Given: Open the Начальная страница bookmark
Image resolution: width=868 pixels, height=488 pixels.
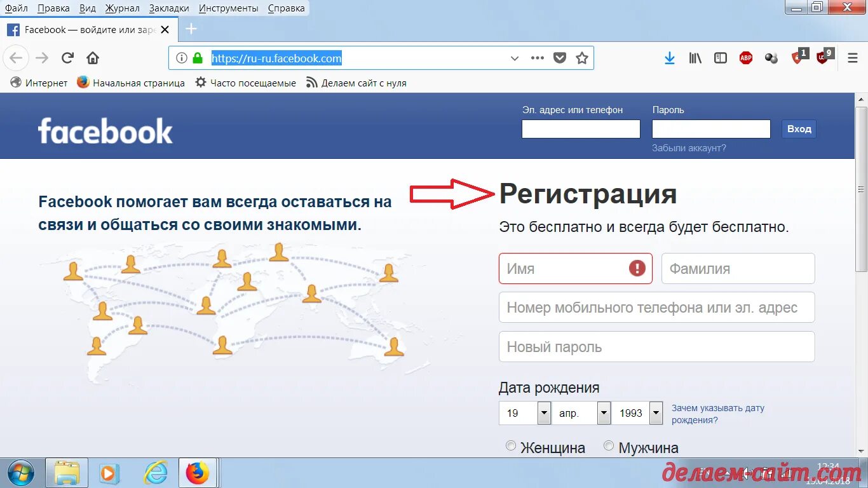Looking at the screenshot, I should point(131,83).
